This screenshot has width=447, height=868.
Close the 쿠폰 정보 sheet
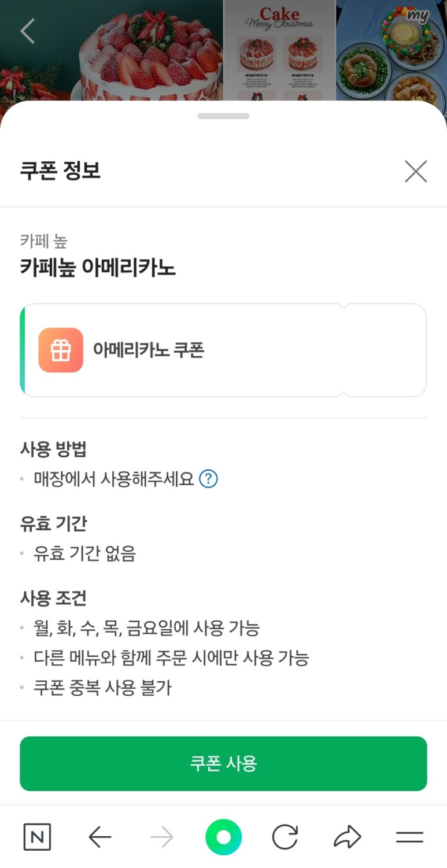415,172
